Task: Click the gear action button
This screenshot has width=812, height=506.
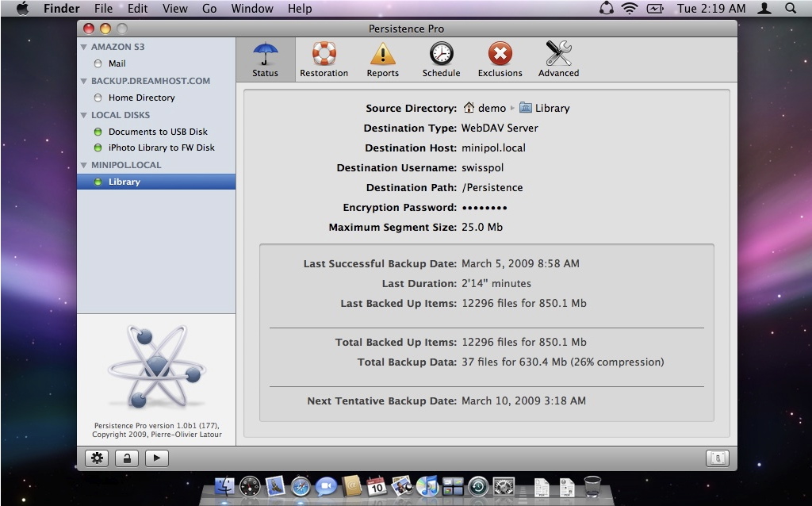Action: tap(97, 458)
